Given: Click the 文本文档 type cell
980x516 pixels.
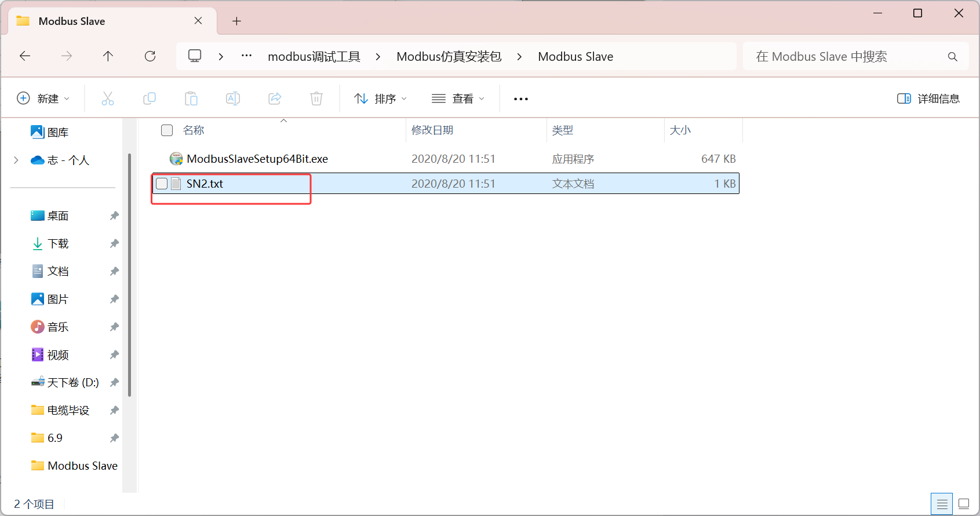Looking at the screenshot, I should click(573, 184).
